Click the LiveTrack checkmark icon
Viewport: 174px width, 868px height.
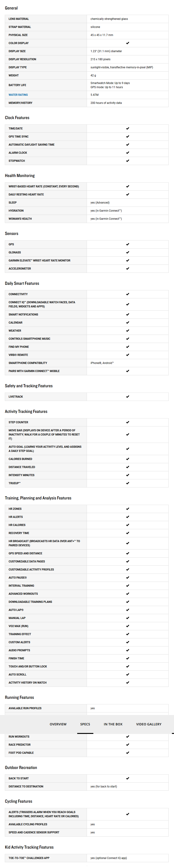[x=127, y=396]
